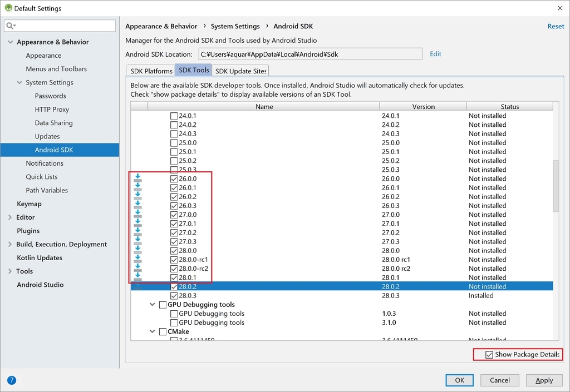
Task: Check the 25.0.2 build tools checkbox
Action: (x=174, y=161)
